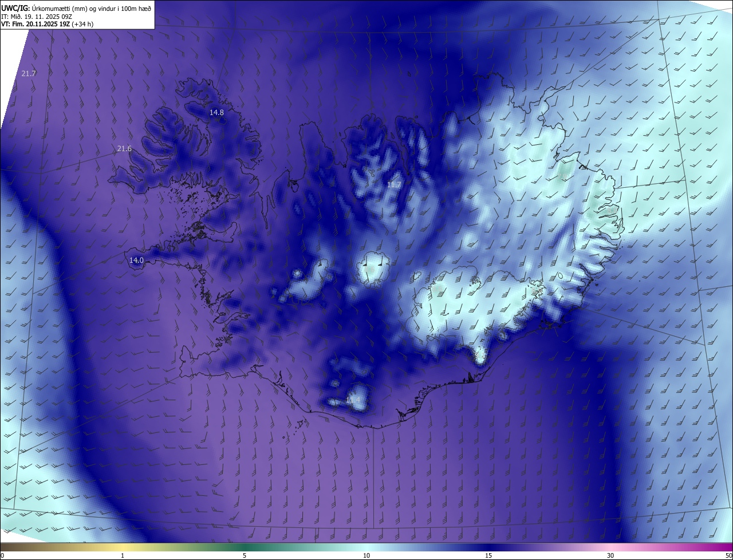Click the 21.6 value label on map
This screenshot has width=733, height=560.
(x=124, y=149)
